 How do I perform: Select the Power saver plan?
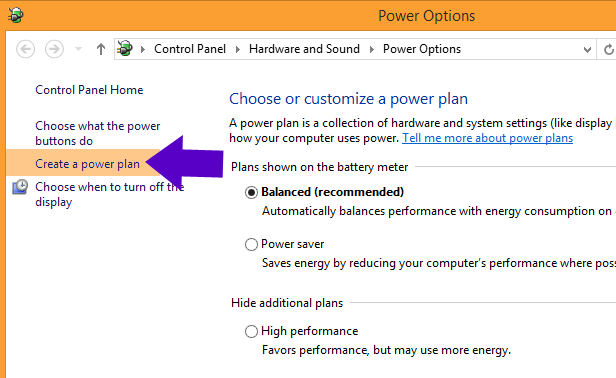point(251,244)
